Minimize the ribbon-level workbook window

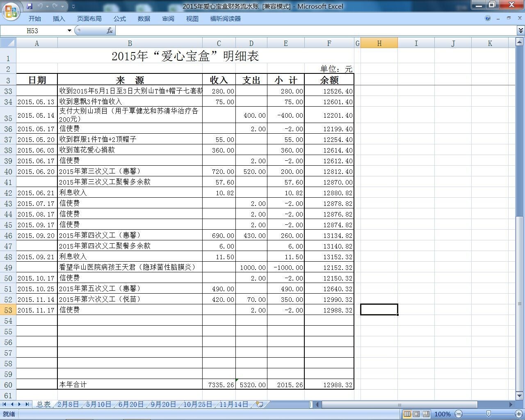[x=498, y=18]
